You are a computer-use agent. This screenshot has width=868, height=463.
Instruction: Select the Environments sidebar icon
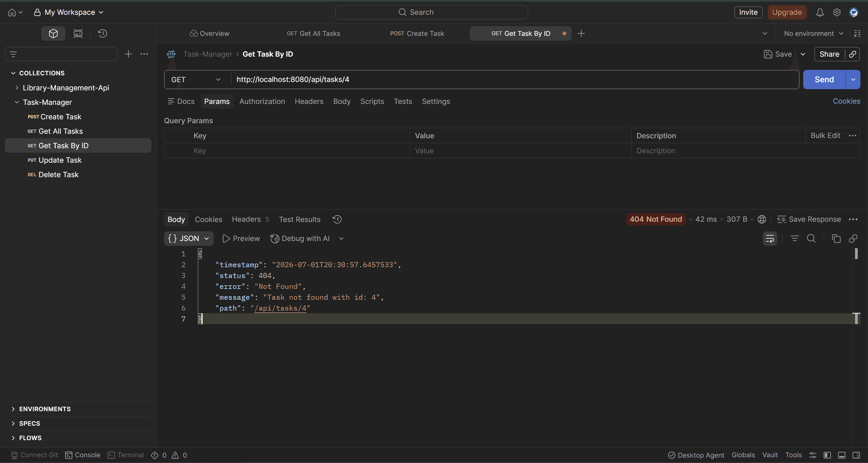pos(78,33)
